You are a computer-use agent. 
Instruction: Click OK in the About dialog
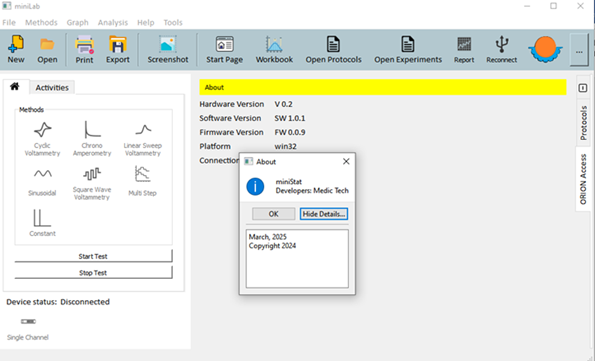pos(274,214)
